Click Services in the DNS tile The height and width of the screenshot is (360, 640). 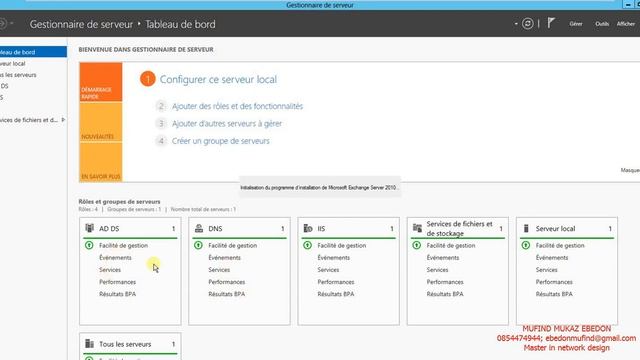219,270
